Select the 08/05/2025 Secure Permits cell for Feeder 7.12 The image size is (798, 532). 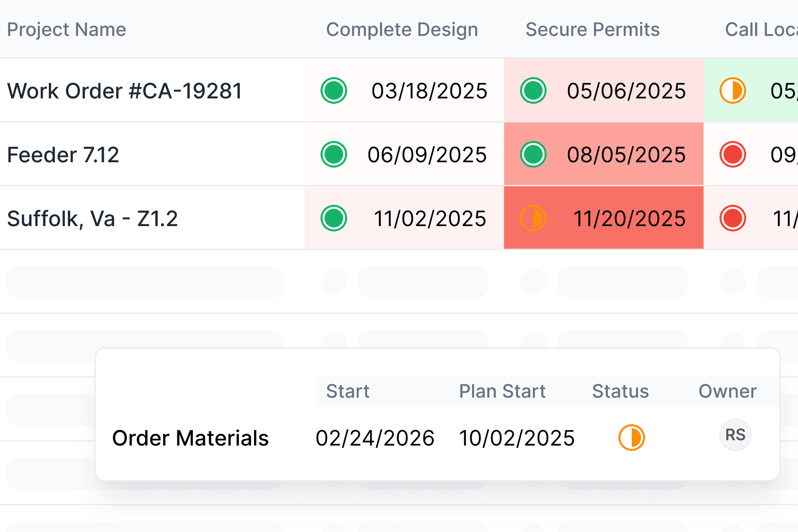coord(626,154)
